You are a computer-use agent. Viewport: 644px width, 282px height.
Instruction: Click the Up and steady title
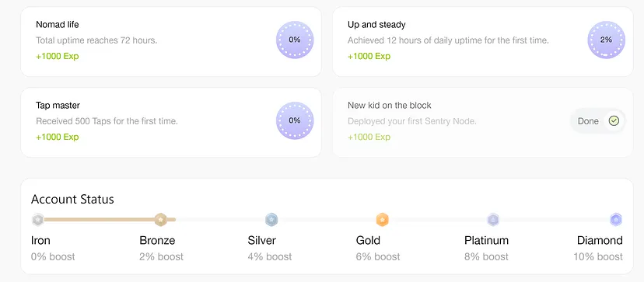(x=376, y=25)
